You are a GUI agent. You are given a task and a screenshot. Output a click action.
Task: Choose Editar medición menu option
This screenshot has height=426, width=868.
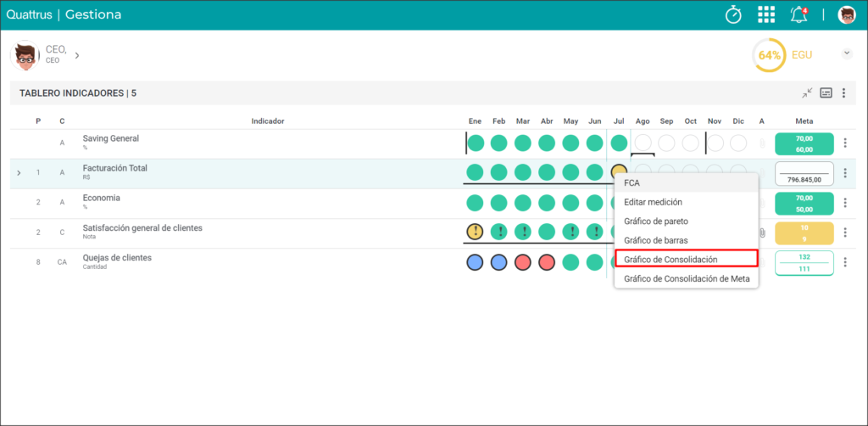point(686,202)
